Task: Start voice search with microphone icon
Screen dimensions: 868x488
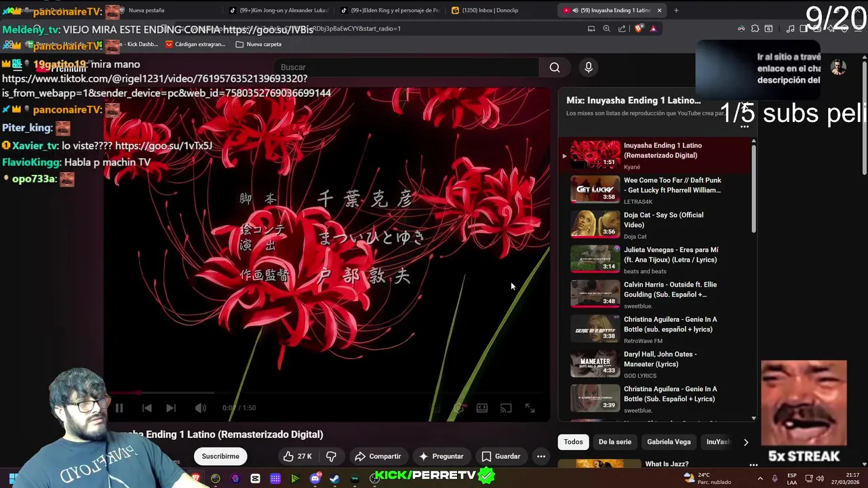Action: coord(589,67)
